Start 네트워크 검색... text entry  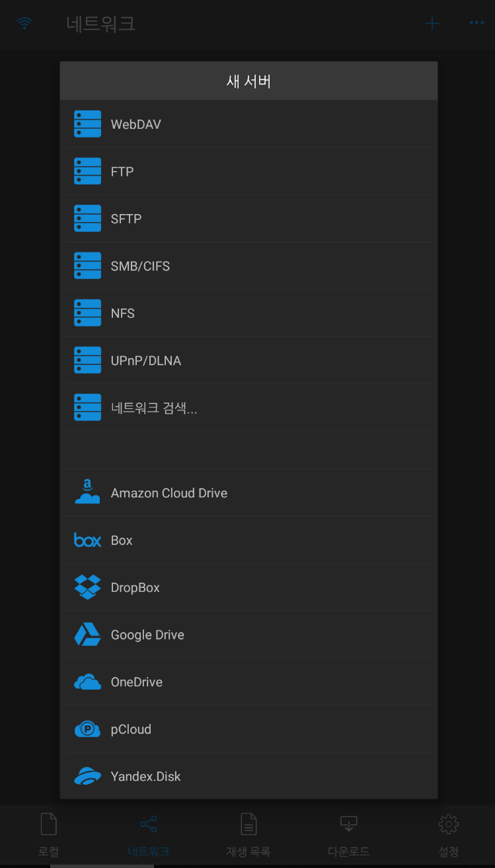click(154, 408)
